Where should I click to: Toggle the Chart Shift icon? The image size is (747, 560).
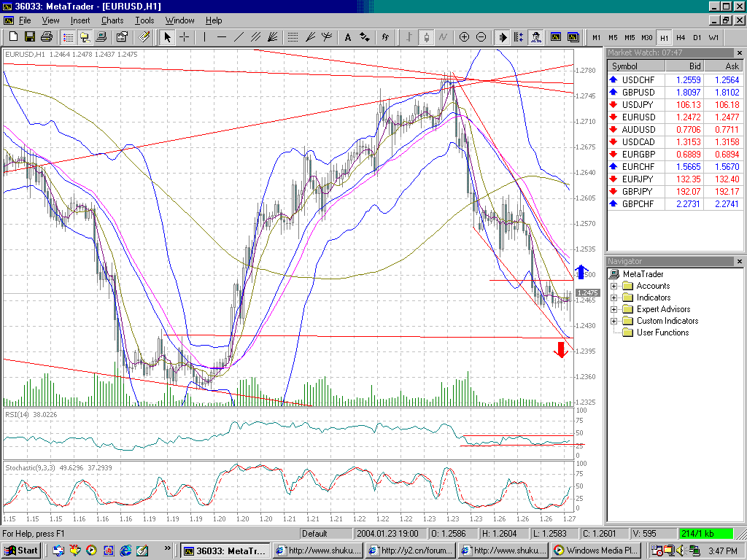(519, 36)
